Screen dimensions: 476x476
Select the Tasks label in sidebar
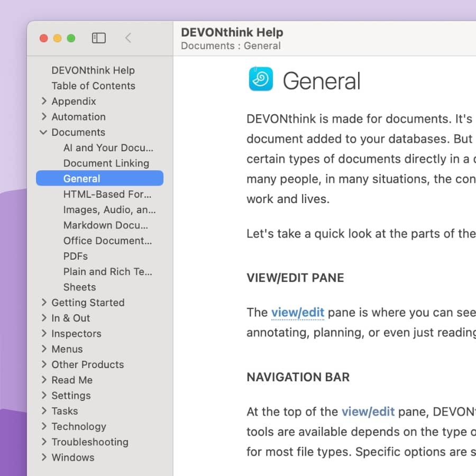click(x=65, y=411)
